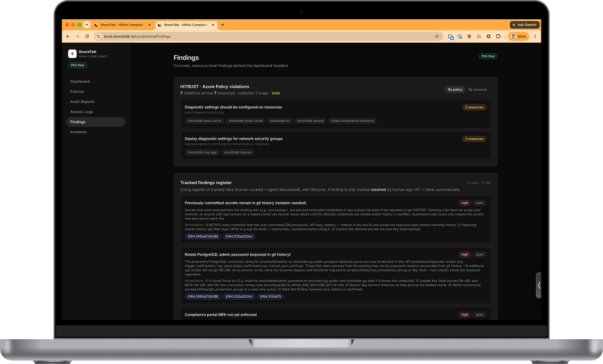Click the open badge on git history secrets finding

pos(480,203)
